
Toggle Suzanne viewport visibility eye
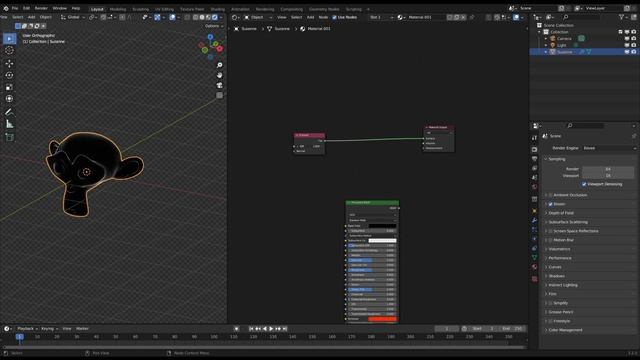pos(627,52)
